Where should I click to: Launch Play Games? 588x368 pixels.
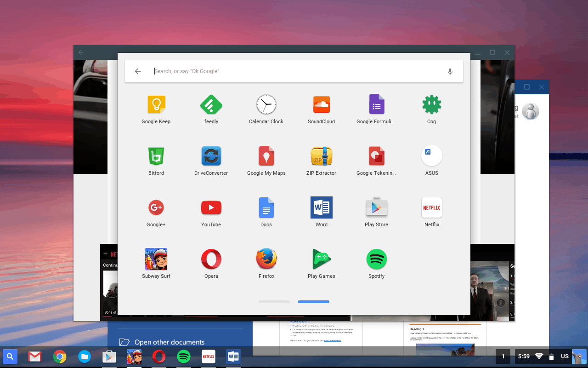pyautogui.click(x=322, y=259)
